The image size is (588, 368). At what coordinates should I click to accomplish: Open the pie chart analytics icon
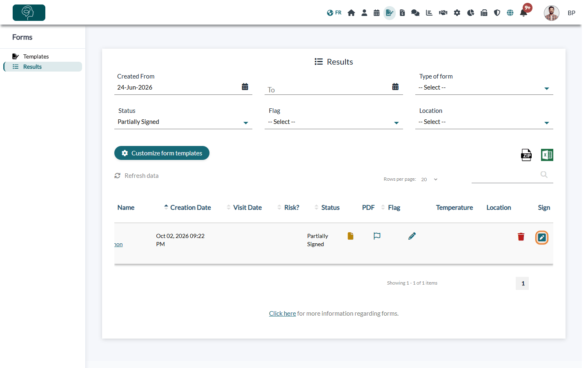pyautogui.click(x=470, y=13)
